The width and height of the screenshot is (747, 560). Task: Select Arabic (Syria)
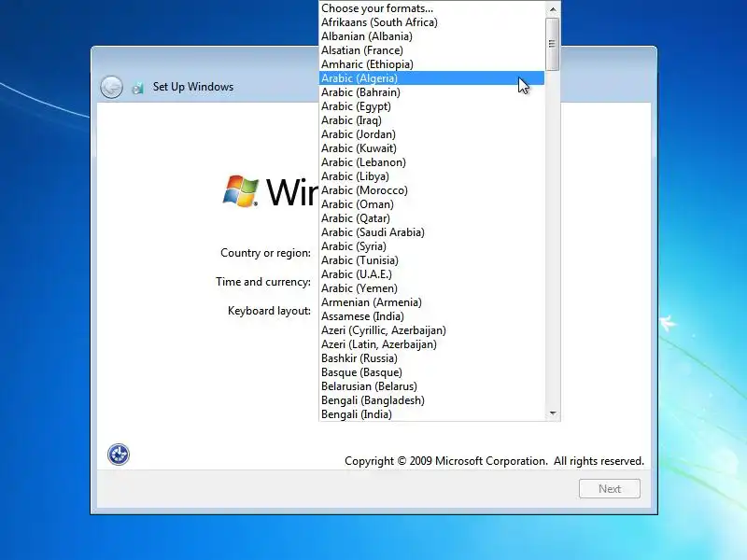pos(431,246)
